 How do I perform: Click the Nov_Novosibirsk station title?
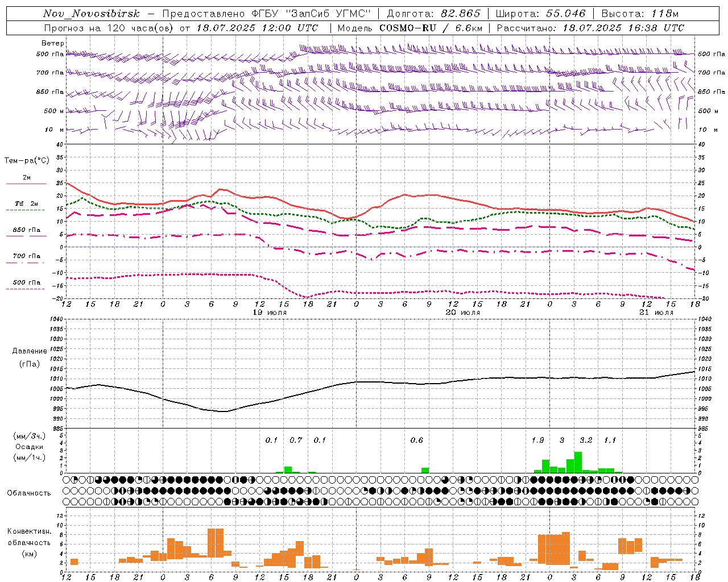pos(92,14)
